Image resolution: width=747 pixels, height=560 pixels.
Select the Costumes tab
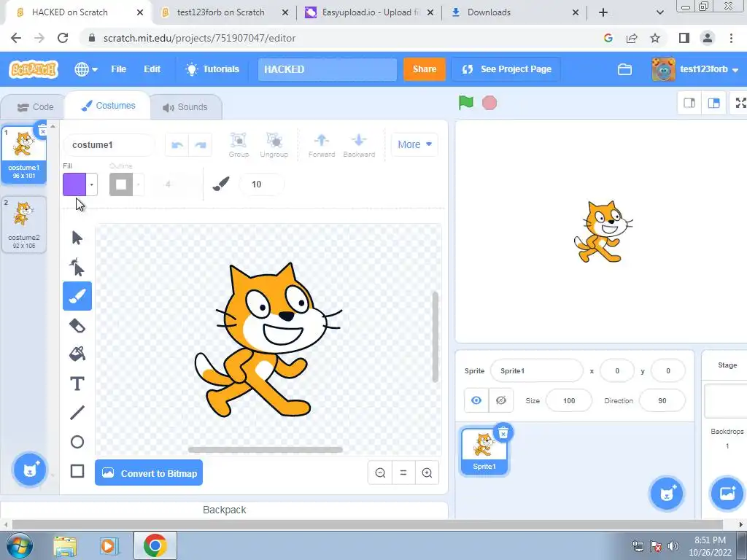pos(108,106)
